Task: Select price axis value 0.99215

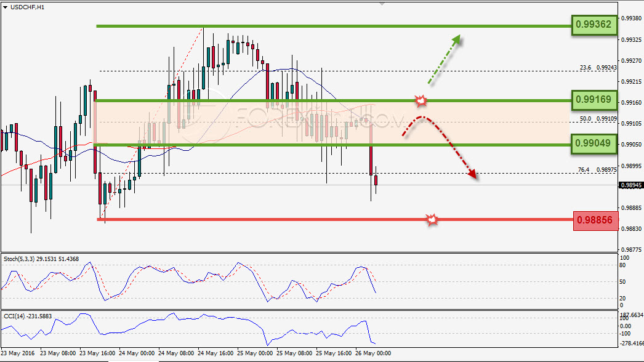Action: pyautogui.click(x=631, y=82)
